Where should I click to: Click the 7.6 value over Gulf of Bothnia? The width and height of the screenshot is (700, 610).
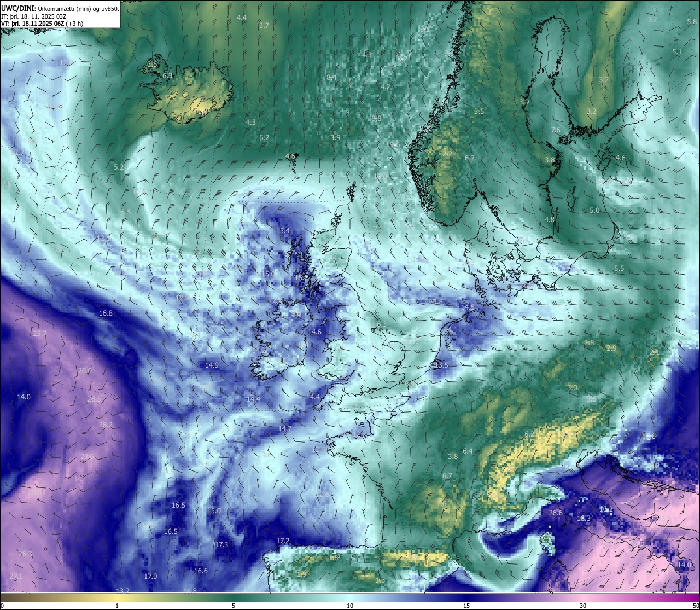tap(556, 130)
